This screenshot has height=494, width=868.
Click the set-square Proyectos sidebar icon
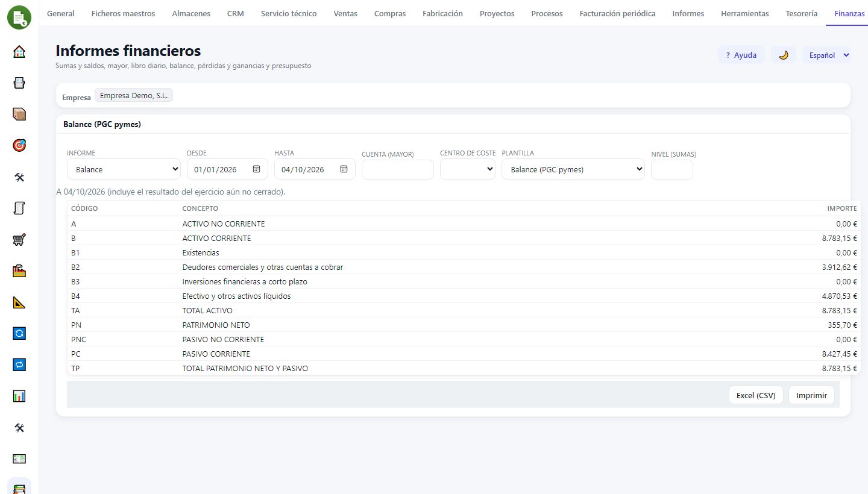19,302
